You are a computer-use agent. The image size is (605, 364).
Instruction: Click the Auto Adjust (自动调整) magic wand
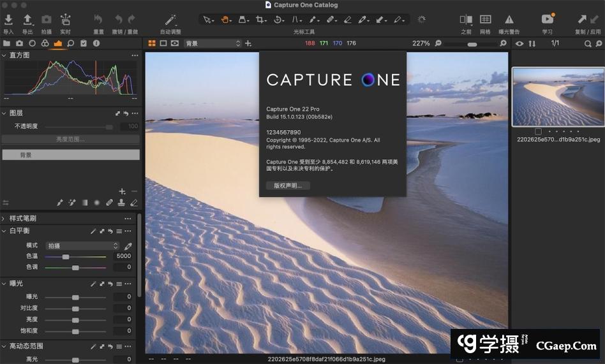pos(170,20)
